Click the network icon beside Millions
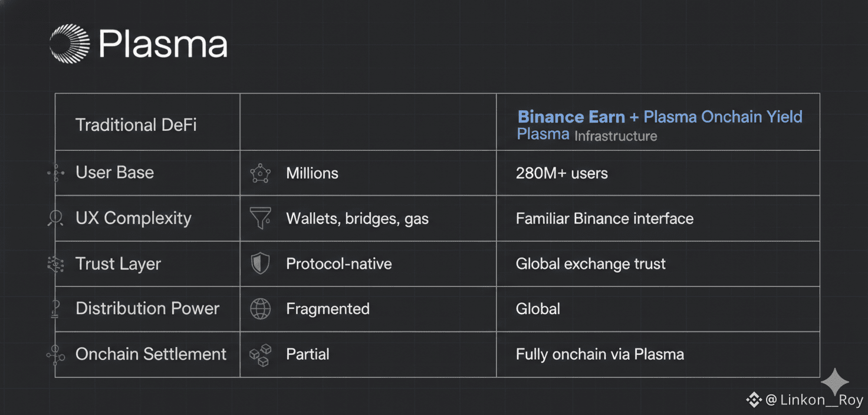Viewport: 868px width, 415px height. [260, 173]
